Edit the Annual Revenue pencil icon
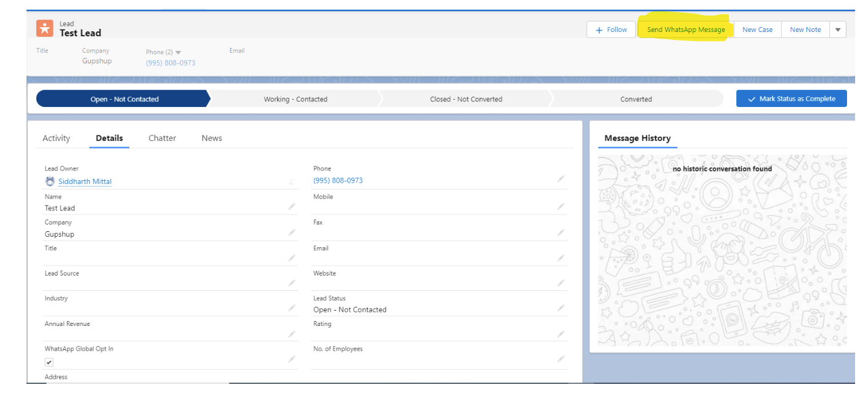This screenshot has width=868, height=393. coord(292,334)
